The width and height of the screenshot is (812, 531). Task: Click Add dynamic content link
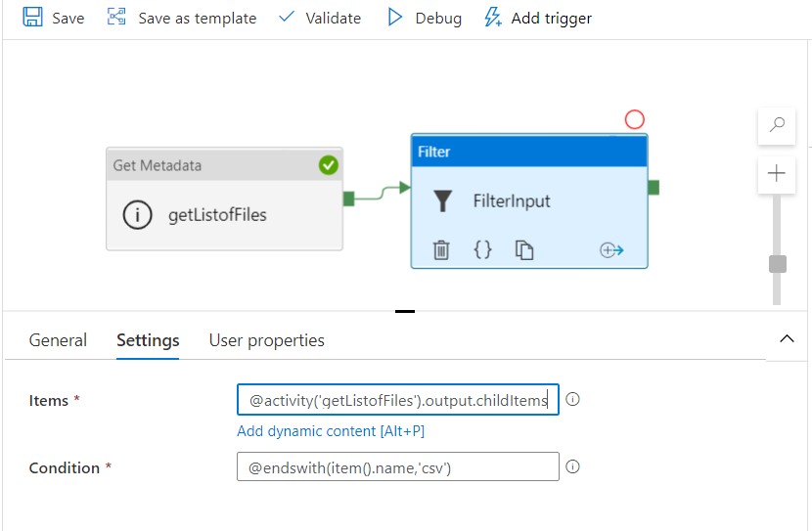331,431
